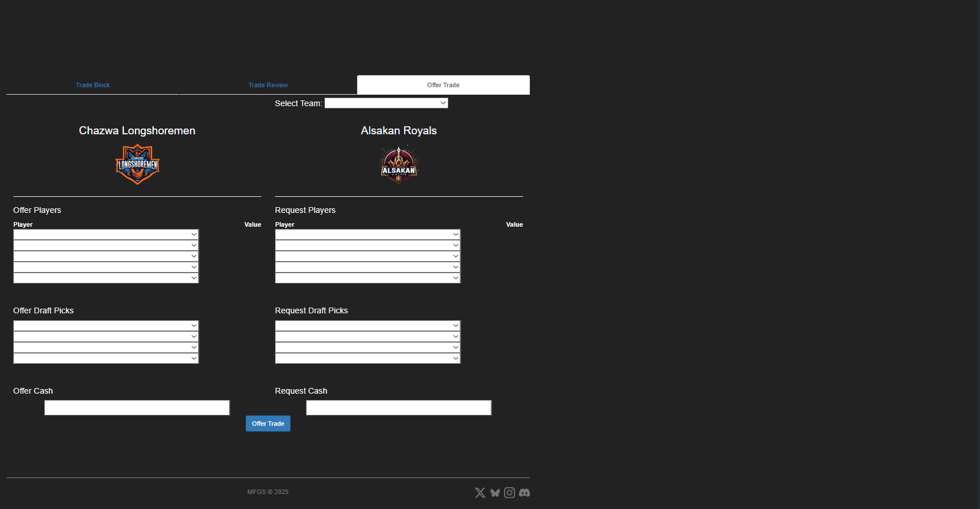Focus the Request Cash input field
The image size is (980, 509).
tap(398, 408)
